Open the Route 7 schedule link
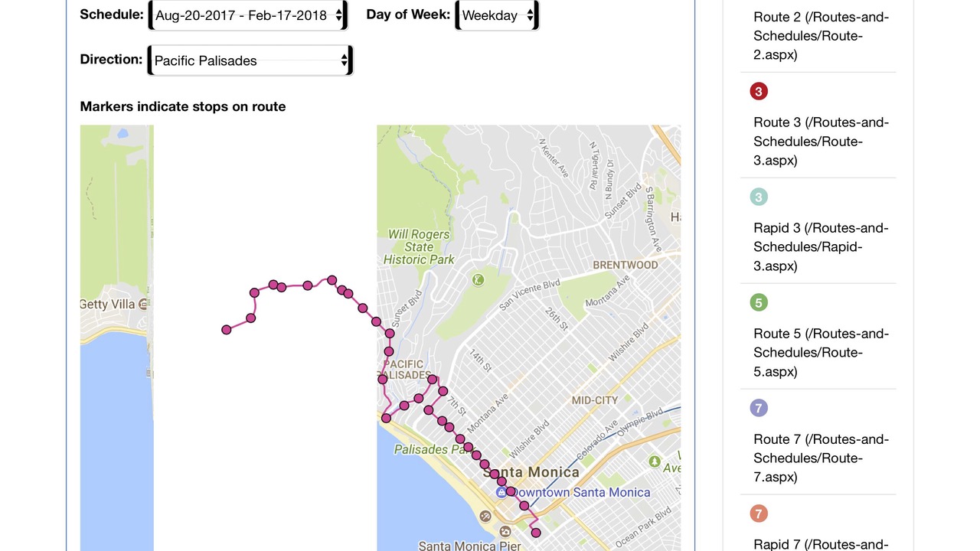Screen dimensions: 980x551 (821, 458)
